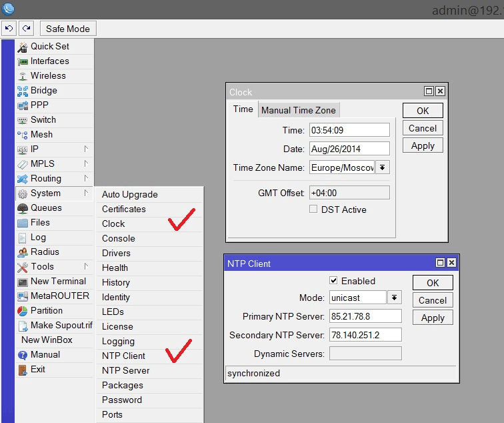
Task: Click the Files folder icon
Action: pyautogui.click(x=23, y=223)
